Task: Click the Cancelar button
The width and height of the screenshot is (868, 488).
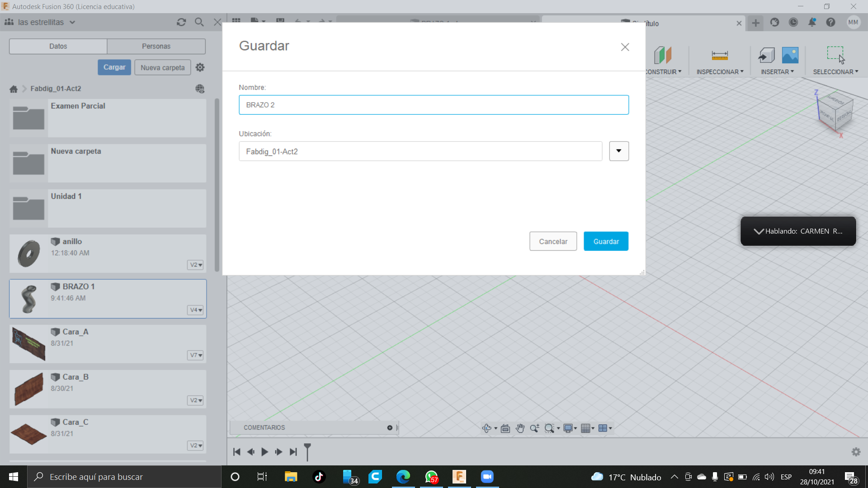Action: point(553,241)
